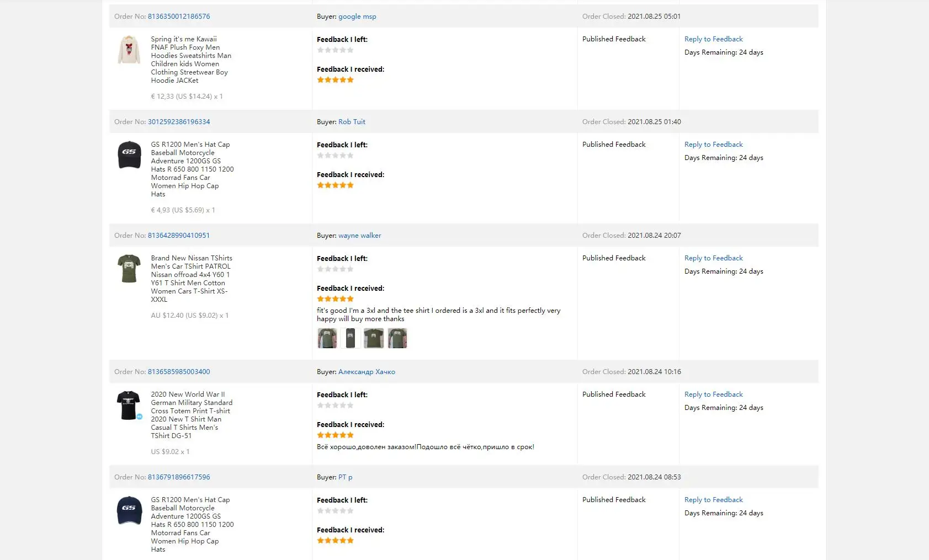Reply to Feedback for google msp order
Viewport: 929px width, 560px height.
(713, 39)
